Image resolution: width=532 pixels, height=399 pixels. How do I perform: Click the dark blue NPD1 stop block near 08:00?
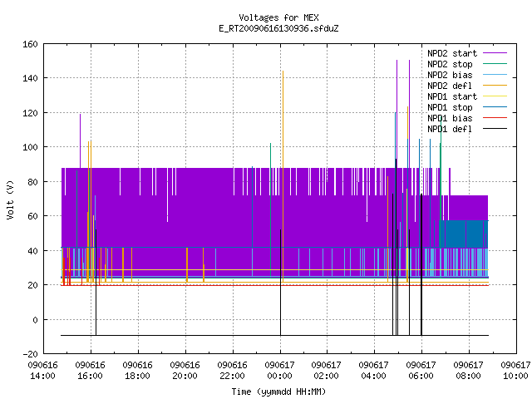click(464, 234)
